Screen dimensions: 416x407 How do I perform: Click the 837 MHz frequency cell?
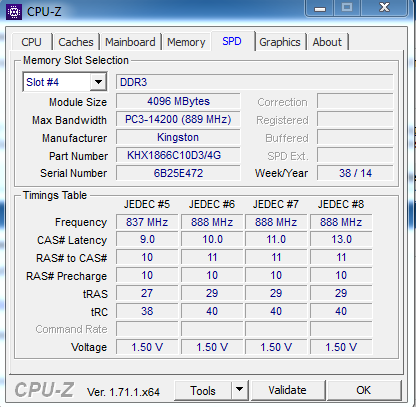[x=147, y=222]
